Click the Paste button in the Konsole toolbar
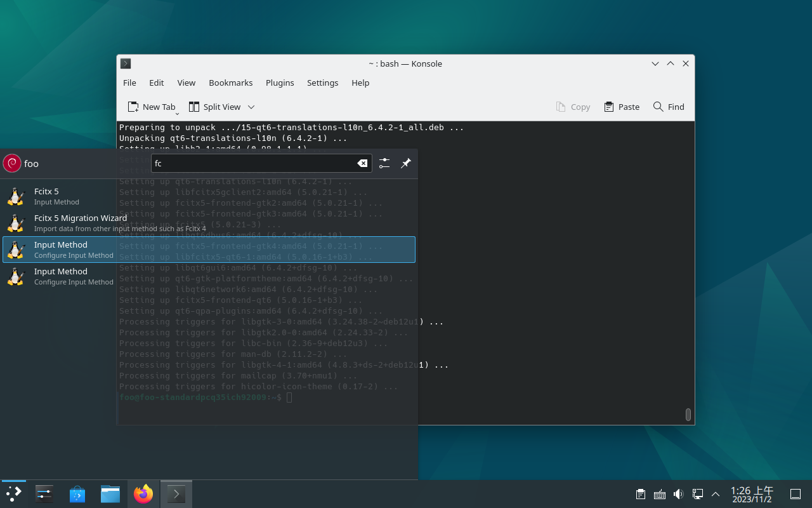 pos(622,107)
